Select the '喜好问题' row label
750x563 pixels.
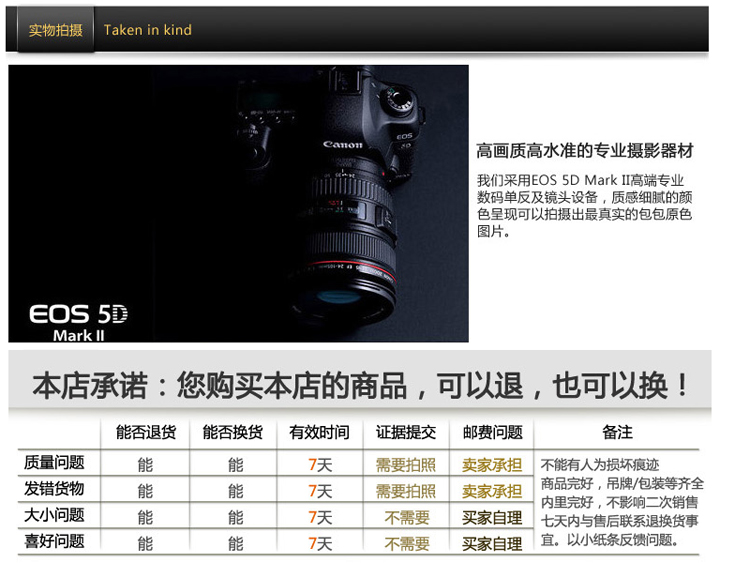pos(54,541)
